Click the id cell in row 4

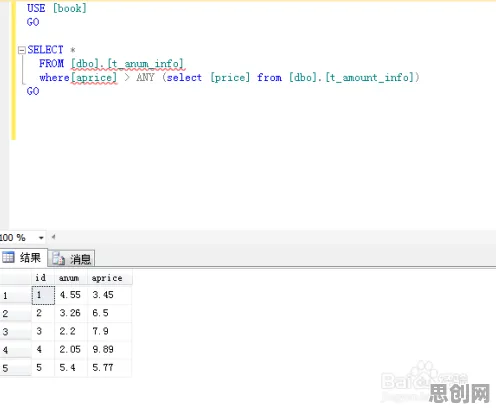[x=43, y=349]
